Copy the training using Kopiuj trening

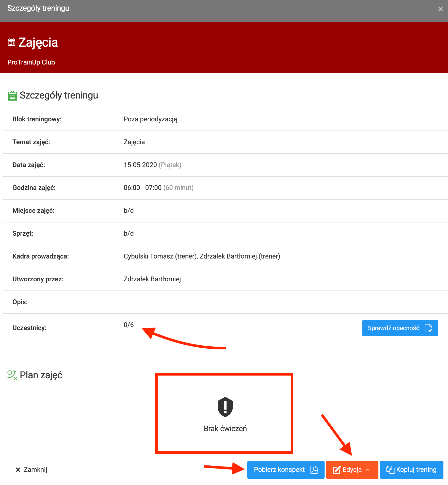pyautogui.click(x=416, y=470)
